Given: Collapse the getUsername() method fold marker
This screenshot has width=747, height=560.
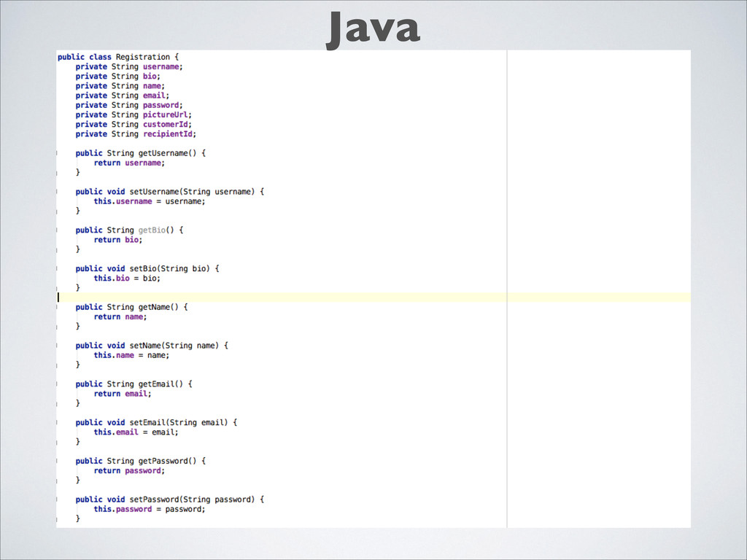Looking at the screenshot, I should point(58,153).
